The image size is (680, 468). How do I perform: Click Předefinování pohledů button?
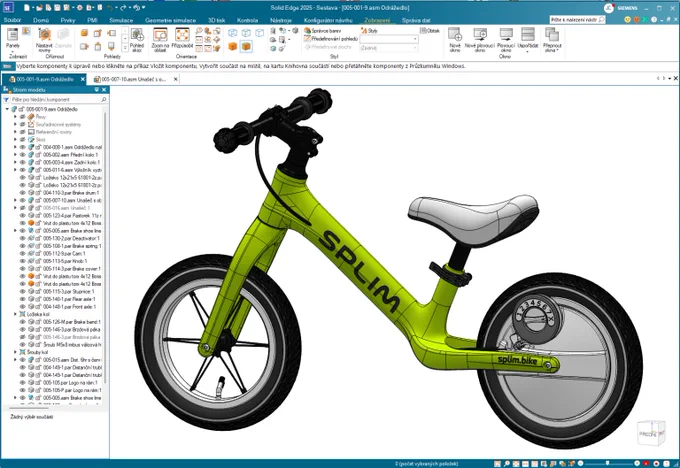pos(331,39)
